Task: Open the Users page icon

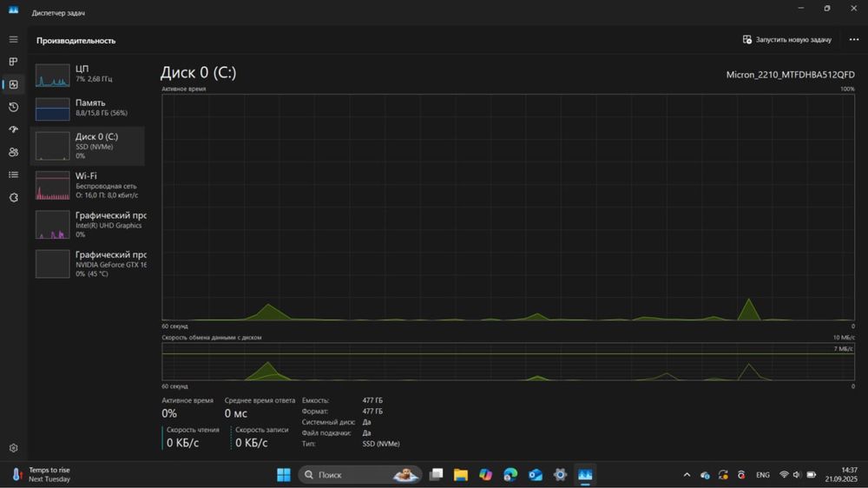Action: point(13,152)
